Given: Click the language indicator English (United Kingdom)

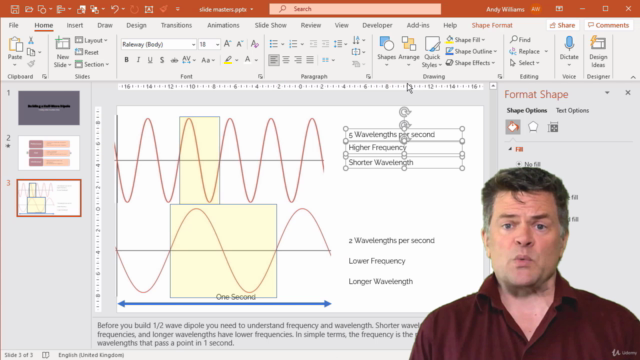Looking at the screenshot, I should (x=91, y=355).
